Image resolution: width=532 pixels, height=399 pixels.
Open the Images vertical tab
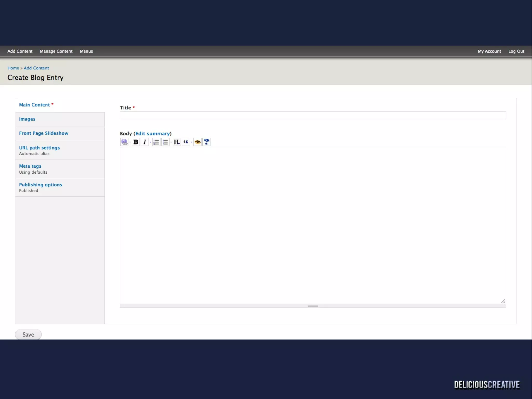27,119
